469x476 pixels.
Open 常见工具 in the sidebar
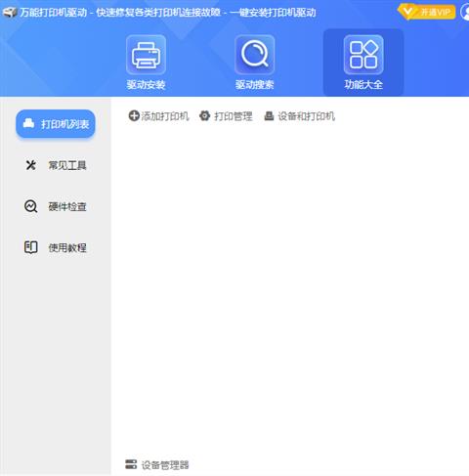click(x=56, y=165)
